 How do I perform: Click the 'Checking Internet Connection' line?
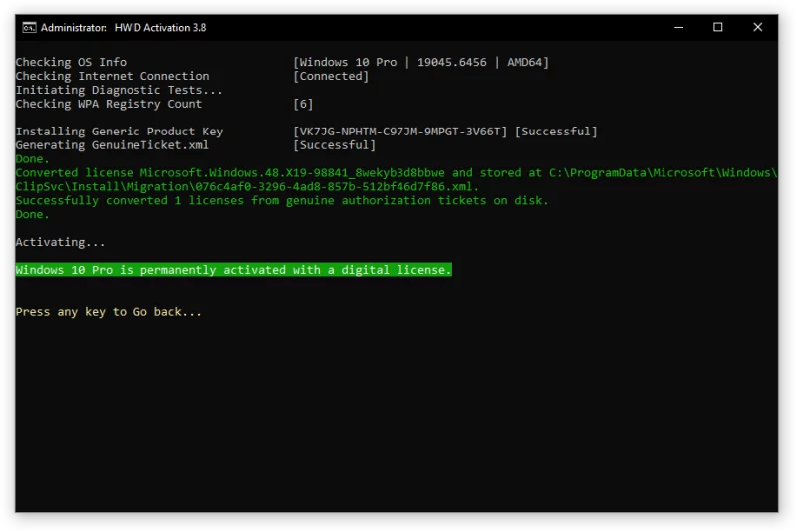(x=112, y=76)
